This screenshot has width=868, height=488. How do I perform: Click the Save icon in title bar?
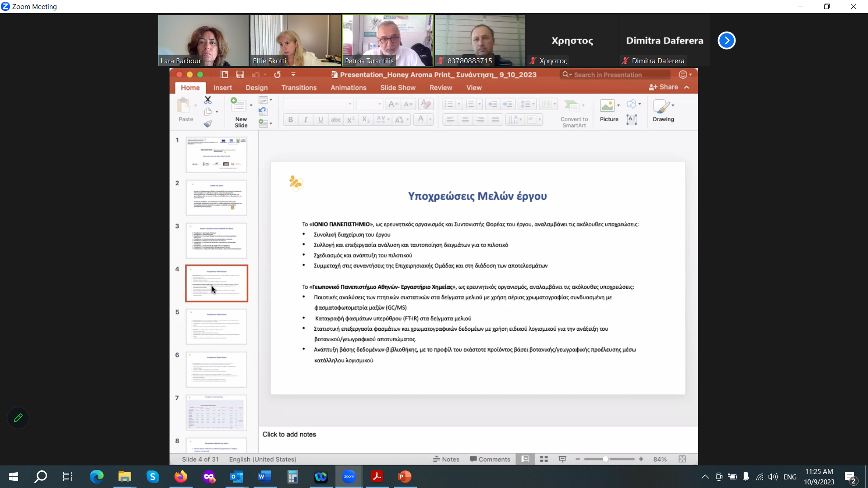click(240, 75)
